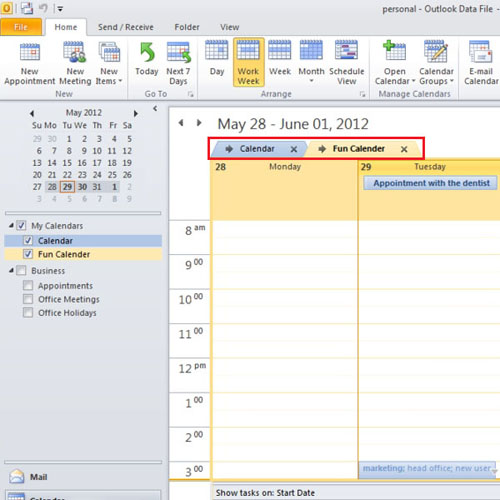Click the 29 Tuesday day header

[x=429, y=167]
